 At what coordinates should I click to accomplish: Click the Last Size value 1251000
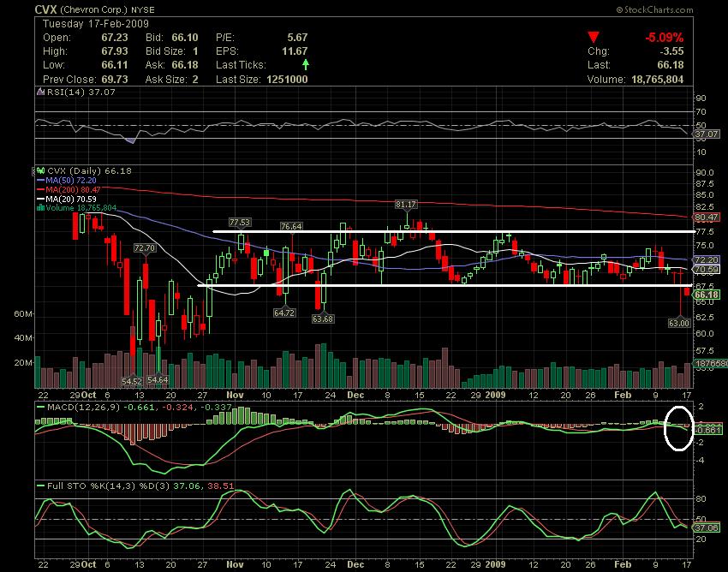(x=287, y=79)
